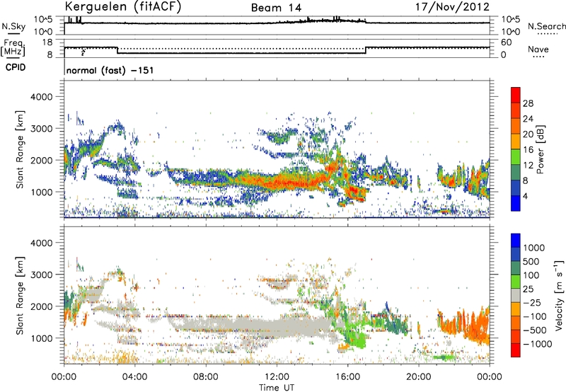Click the blue bottom of power colorbar
This screenshot has width=566, height=392.
516,204
